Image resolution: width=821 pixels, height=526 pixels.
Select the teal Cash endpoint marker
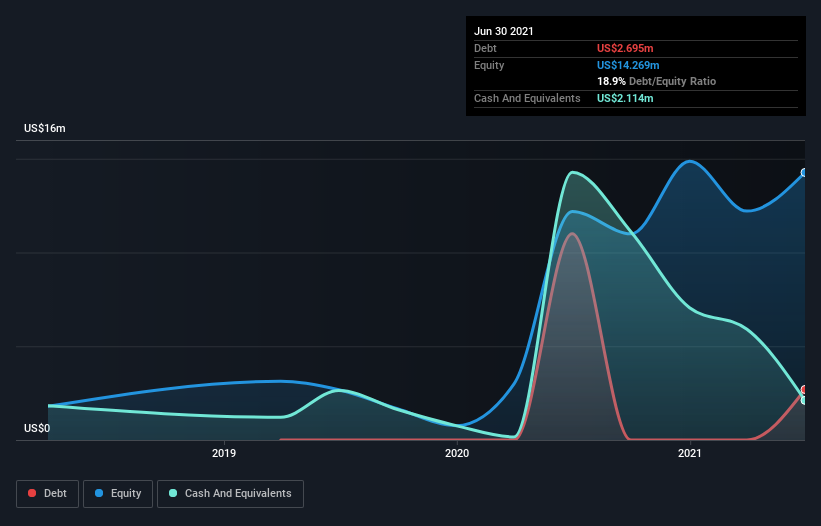tap(804, 400)
